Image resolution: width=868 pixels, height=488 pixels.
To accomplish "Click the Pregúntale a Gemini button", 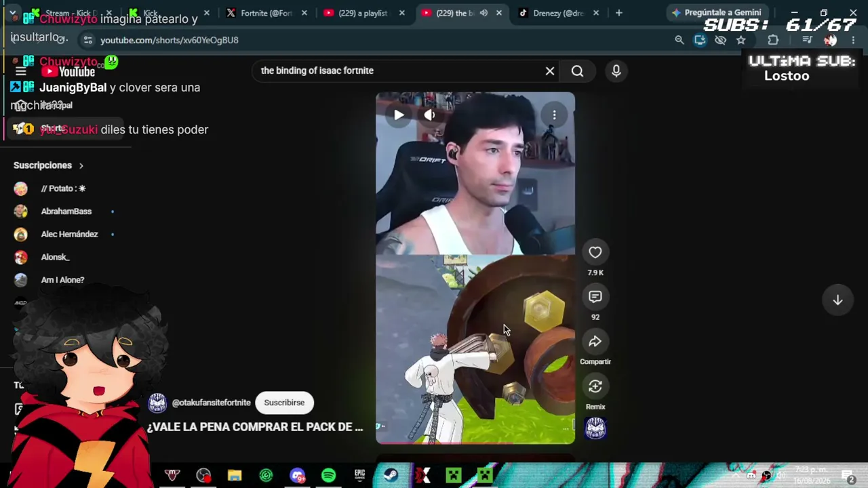I will pyautogui.click(x=716, y=13).
